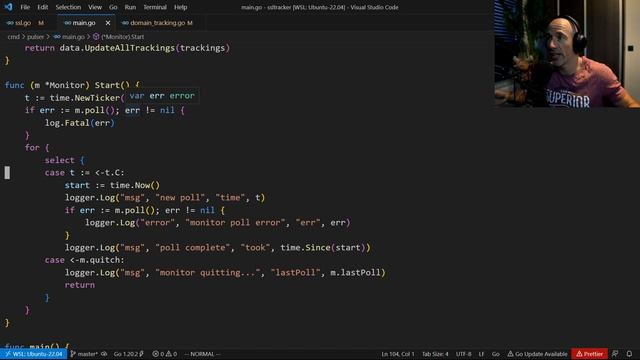Click the VS Code logo icon
640x360 pixels.
8,7
